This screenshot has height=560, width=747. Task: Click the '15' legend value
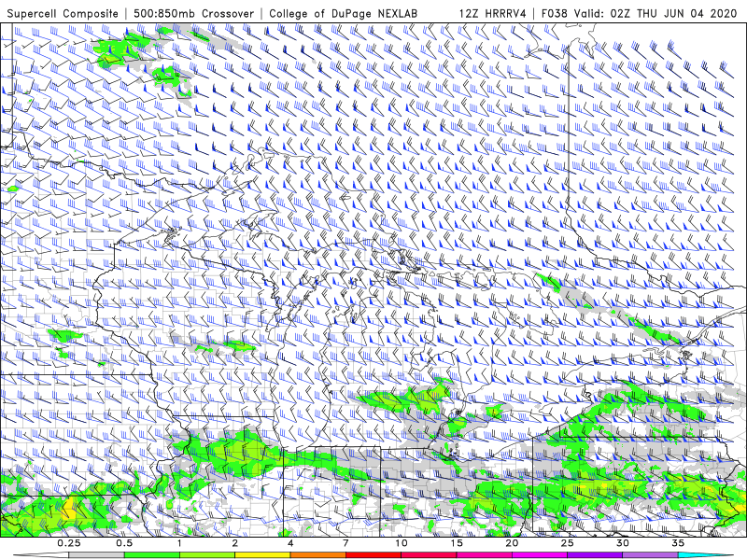point(457,543)
